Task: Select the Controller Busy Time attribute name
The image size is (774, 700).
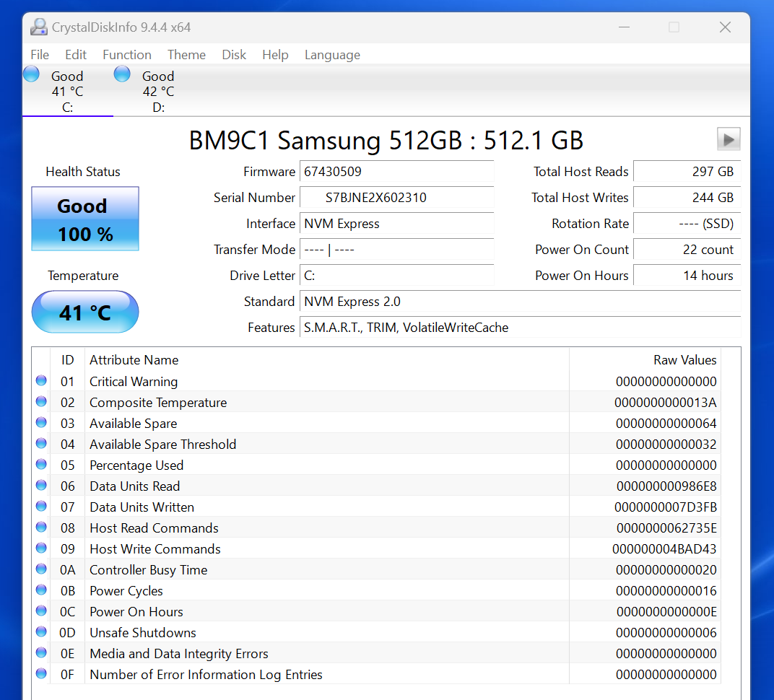Action: coord(148,570)
